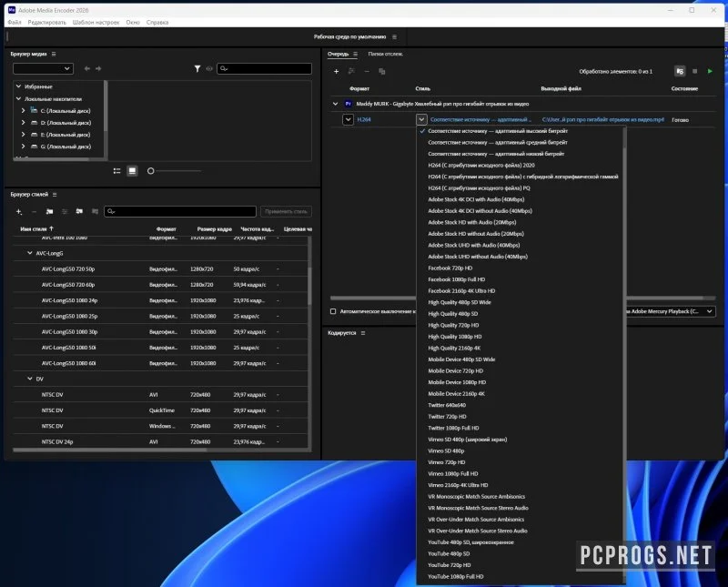
Task: Click the preset browser search field
Action: point(180,212)
